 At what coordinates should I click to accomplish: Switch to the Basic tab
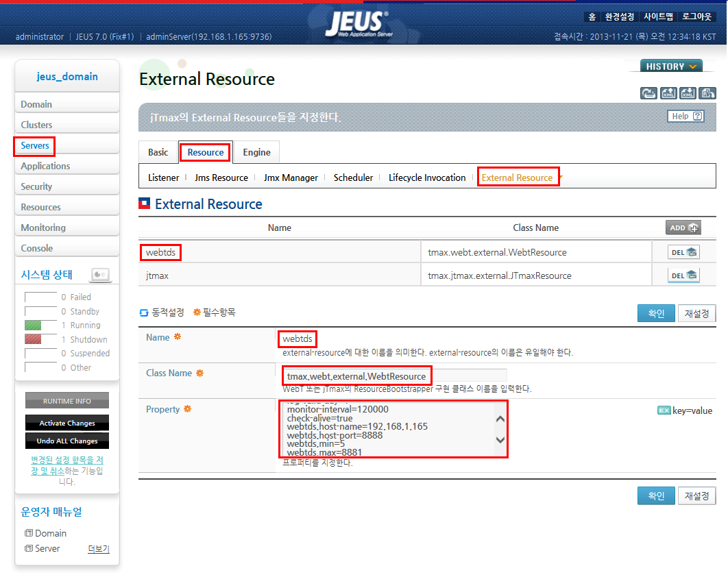click(158, 152)
